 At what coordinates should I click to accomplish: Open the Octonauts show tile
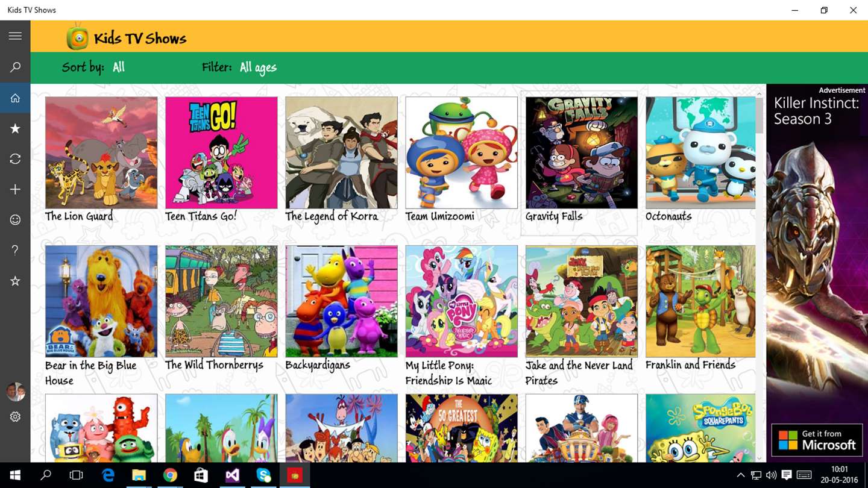click(700, 152)
